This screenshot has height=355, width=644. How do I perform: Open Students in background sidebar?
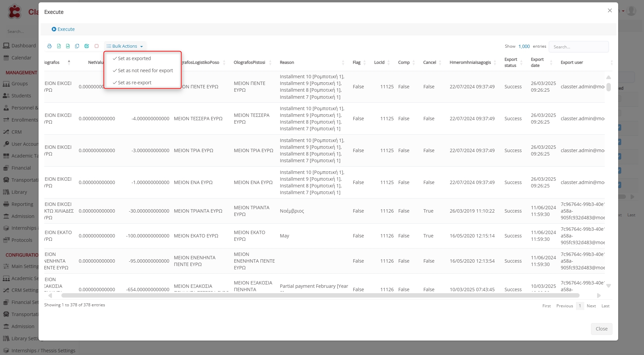coord(17,96)
